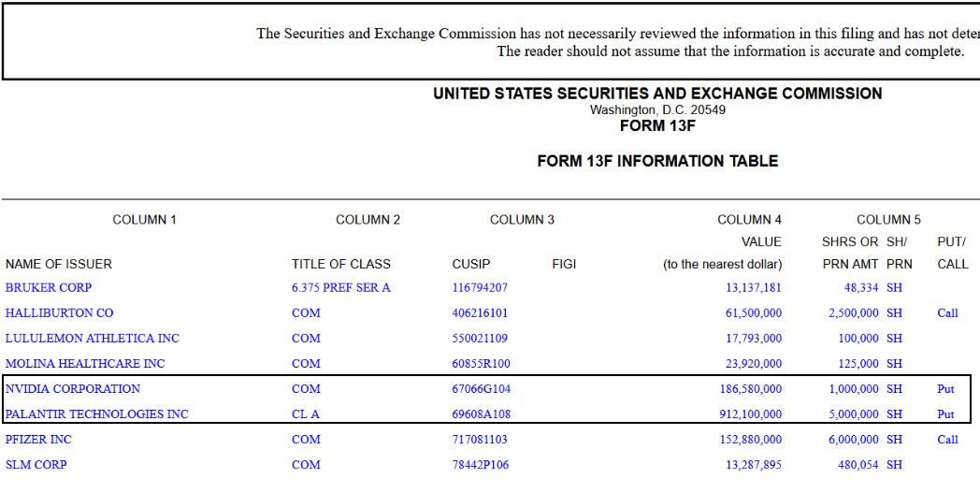Select the 186,580,000 value cell

coord(746,388)
